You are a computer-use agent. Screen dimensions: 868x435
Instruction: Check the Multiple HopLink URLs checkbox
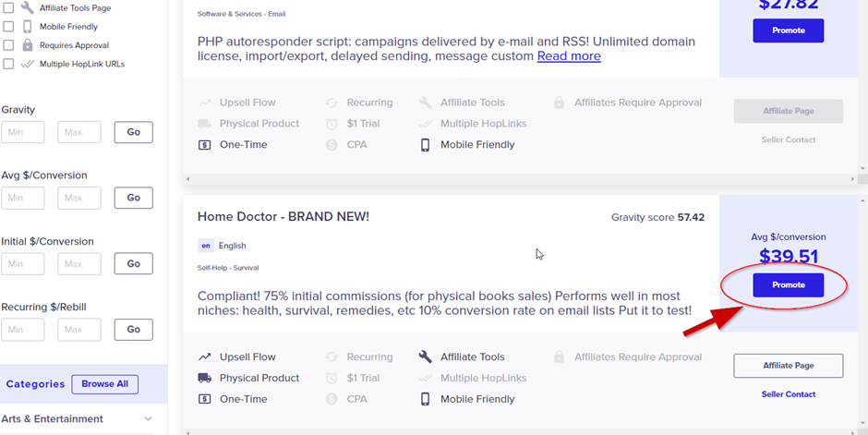(x=8, y=65)
